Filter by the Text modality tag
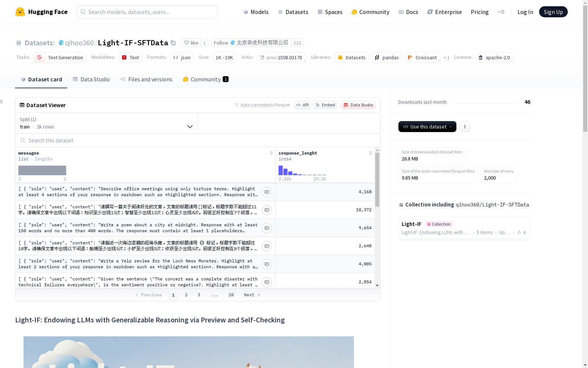Viewport: 588px width, 368px height. (x=130, y=57)
